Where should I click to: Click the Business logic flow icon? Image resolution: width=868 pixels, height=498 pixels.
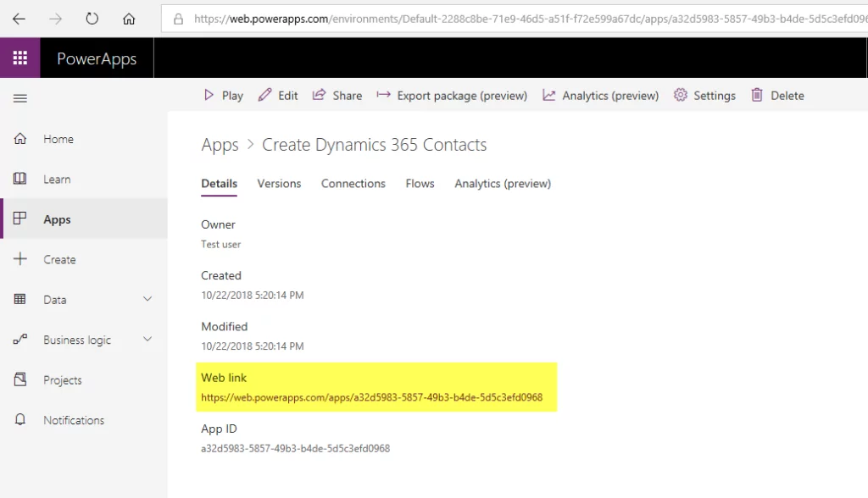pyautogui.click(x=20, y=339)
